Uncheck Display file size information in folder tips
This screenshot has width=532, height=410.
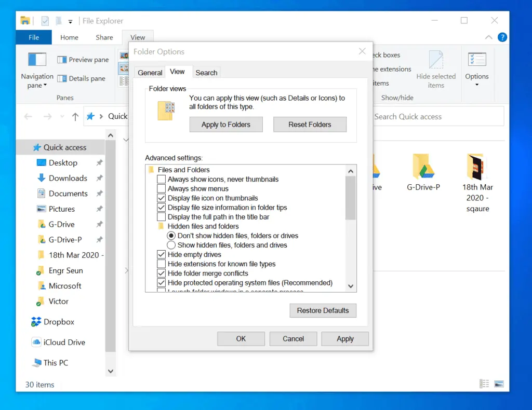tap(162, 208)
